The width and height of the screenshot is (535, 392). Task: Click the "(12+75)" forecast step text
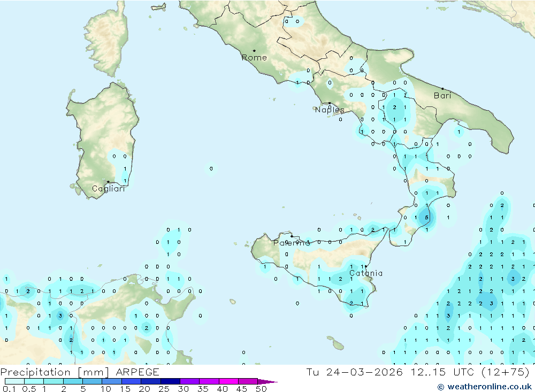(x=506, y=372)
